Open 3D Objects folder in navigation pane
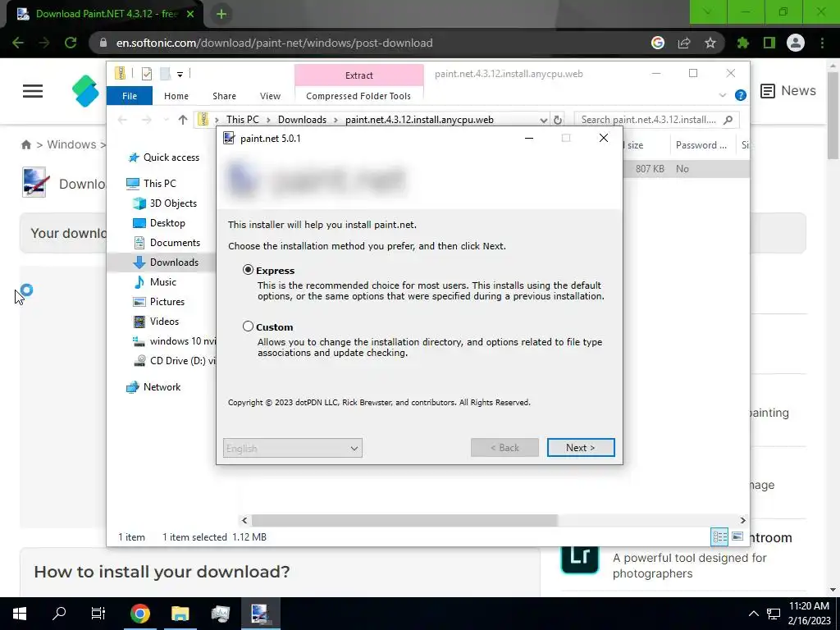 pyautogui.click(x=165, y=203)
